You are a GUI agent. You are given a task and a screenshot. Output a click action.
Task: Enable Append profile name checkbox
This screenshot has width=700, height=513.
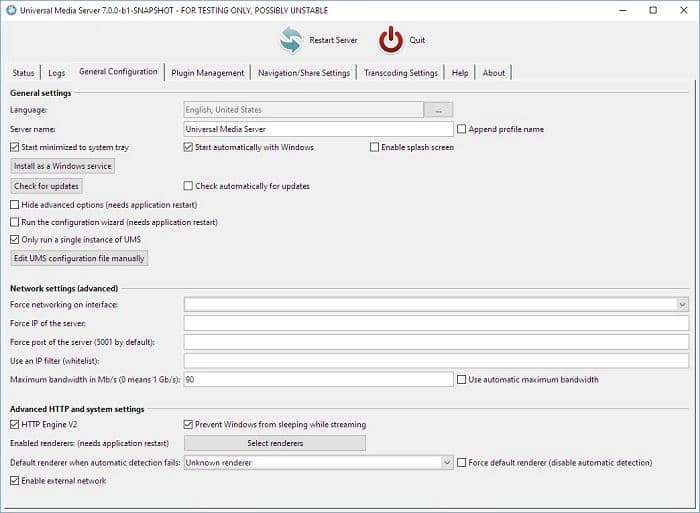pyautogui.click(x=462, y=129)
